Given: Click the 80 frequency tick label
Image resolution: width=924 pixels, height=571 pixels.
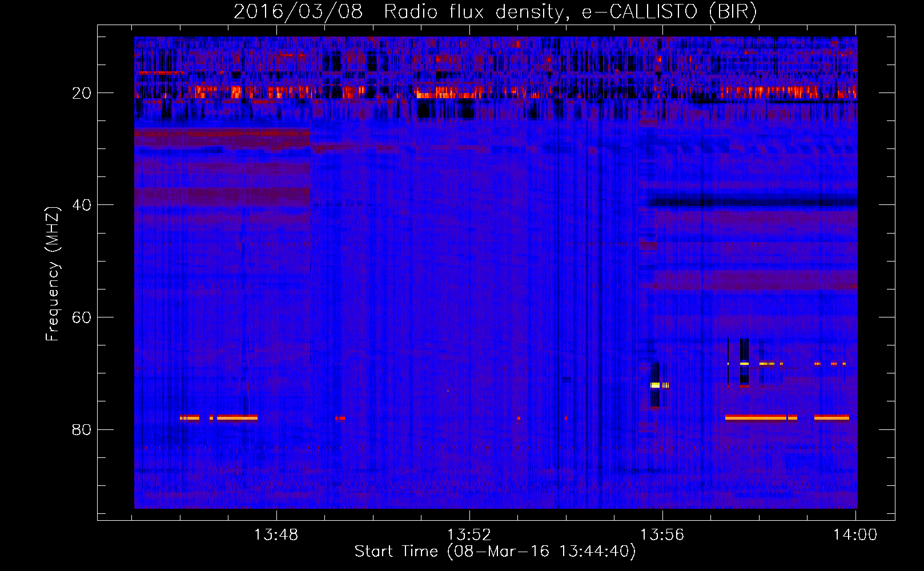Looking at the screenshot, I should 82,429.
